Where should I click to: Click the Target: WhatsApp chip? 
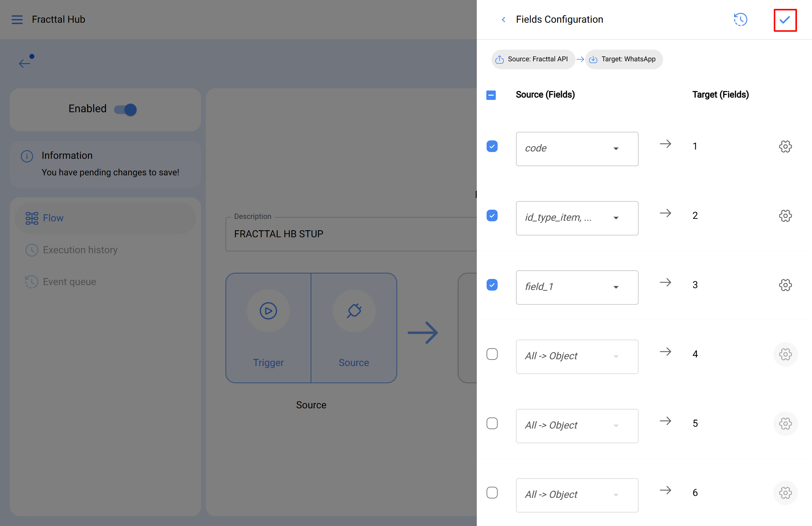tap(624, 59)
